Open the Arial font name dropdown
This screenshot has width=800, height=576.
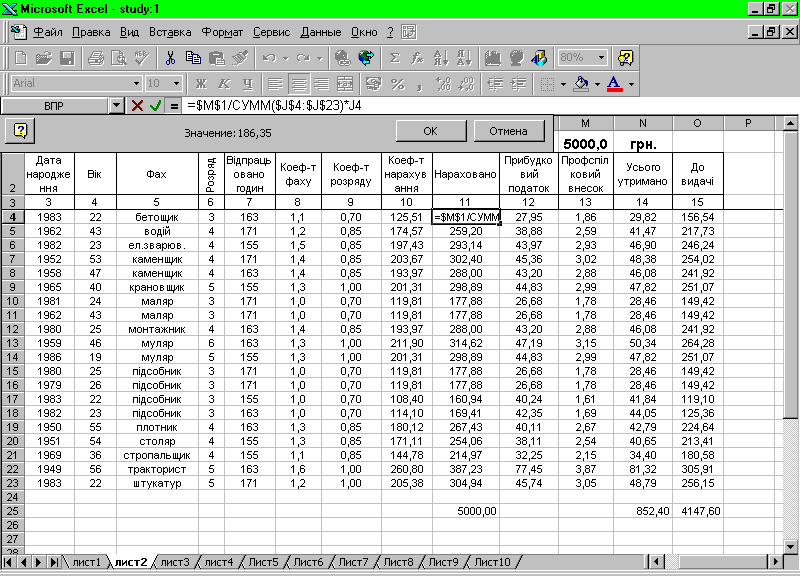(136, 84)
